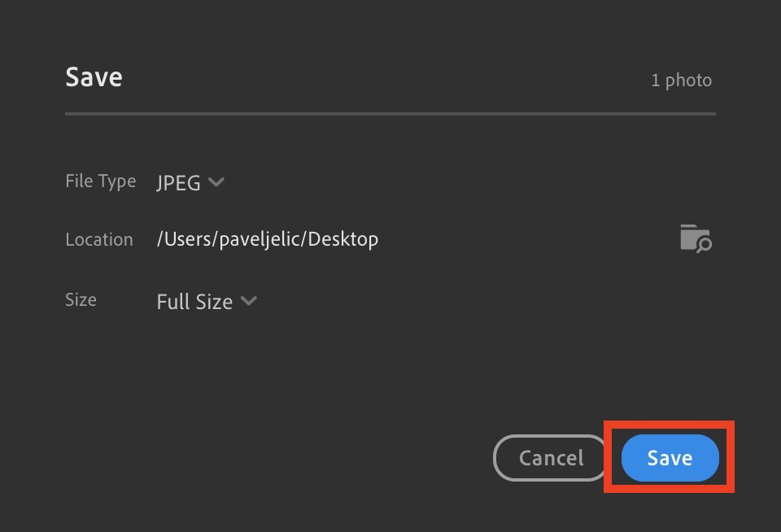The height and width of the screenshot is (532, 781).
Task: Click the horizontal divider under the title
Action: (x=390, y=114)
